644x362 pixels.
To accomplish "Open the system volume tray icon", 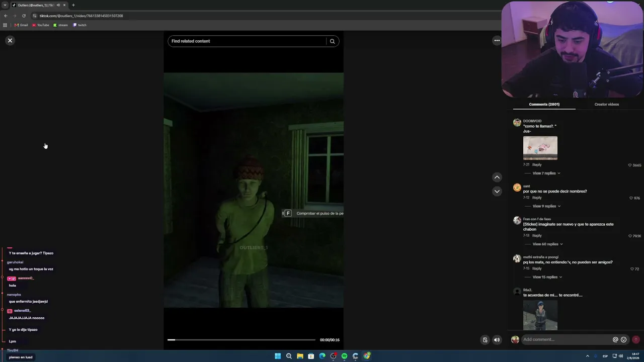I will [x=621, y=356].
